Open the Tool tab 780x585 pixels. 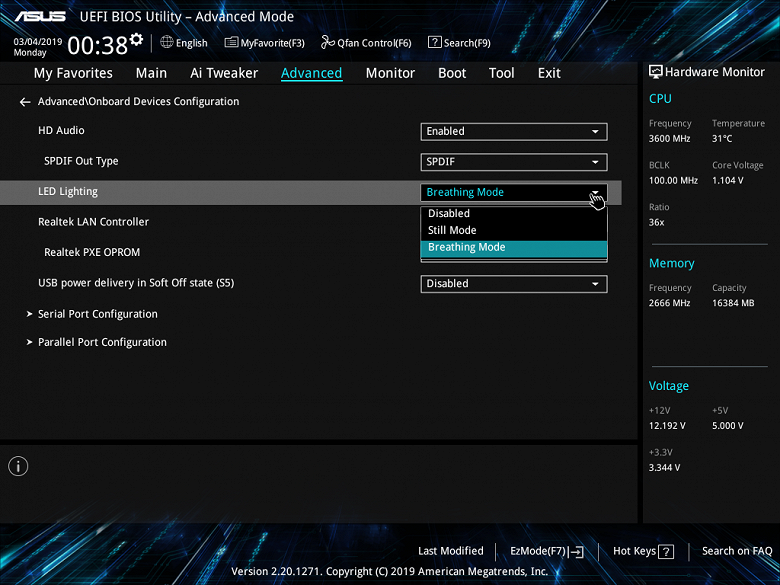coord(501,73)
